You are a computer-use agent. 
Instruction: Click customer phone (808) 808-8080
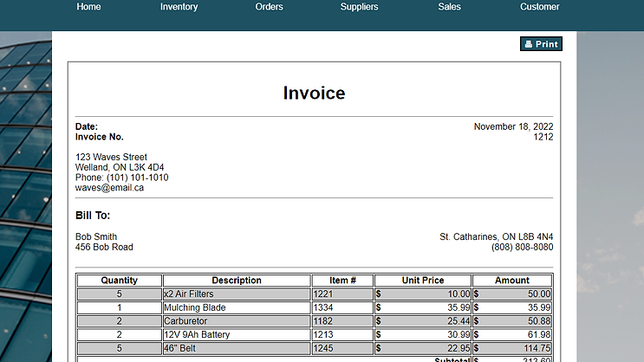coord(522,247)
